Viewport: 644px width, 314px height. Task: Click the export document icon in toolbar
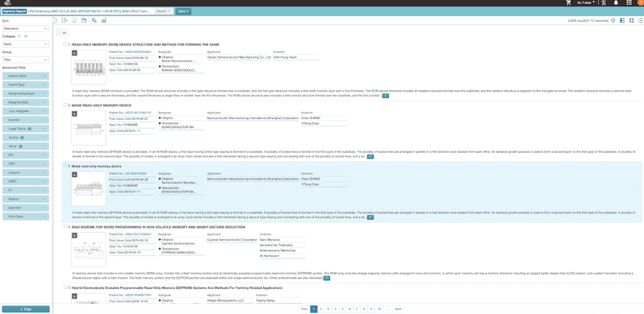(64, 20)
